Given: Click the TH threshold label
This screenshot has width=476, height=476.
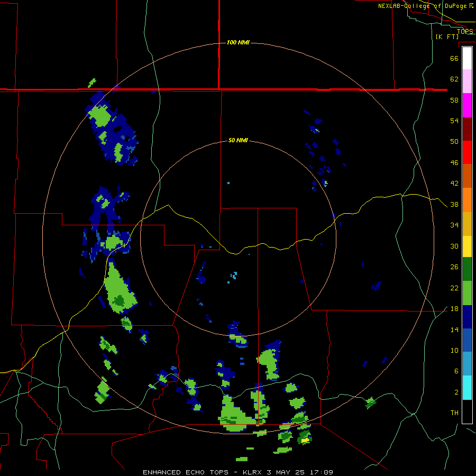Looking at the screenshot, I should point(454,413).
